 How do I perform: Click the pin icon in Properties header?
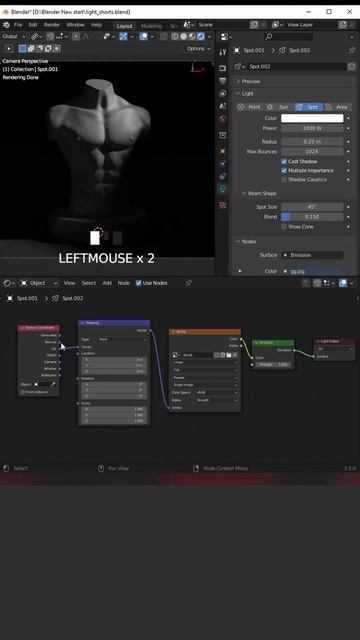(351, 50)
